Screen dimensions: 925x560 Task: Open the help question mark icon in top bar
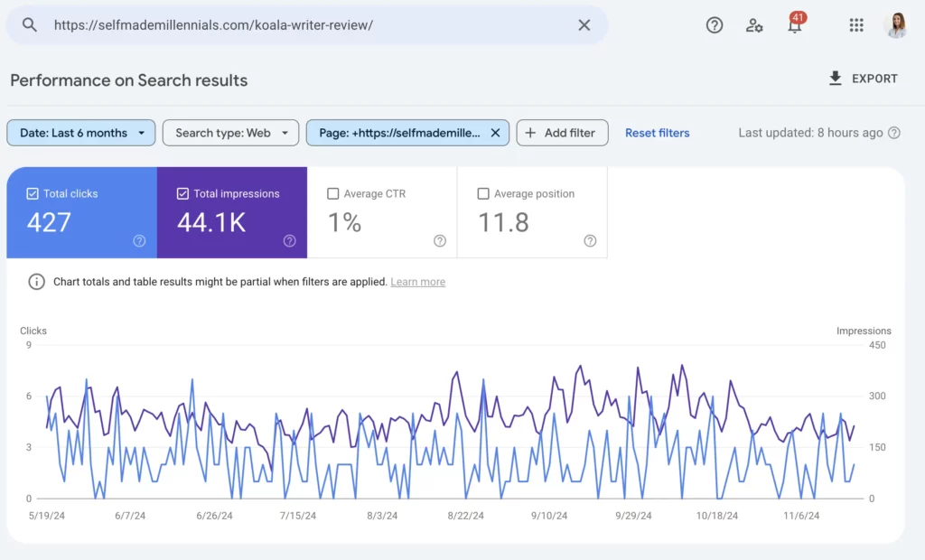click(x=714, y=25)
